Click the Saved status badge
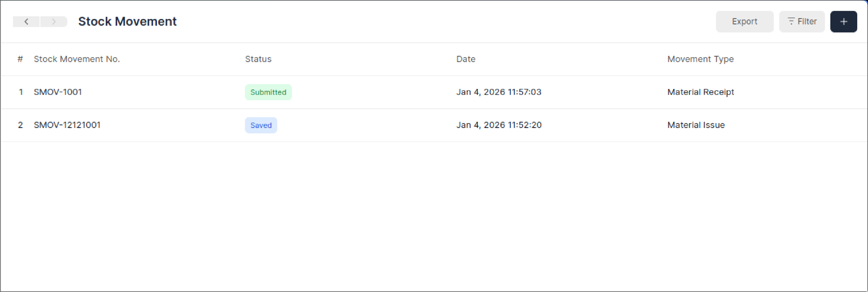This screenshot has width=868, height=292. click(261, 125)
